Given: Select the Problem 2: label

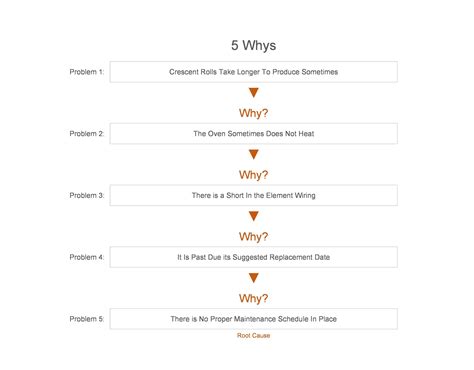Looking at the screenshot, I should tap(87, 134).
